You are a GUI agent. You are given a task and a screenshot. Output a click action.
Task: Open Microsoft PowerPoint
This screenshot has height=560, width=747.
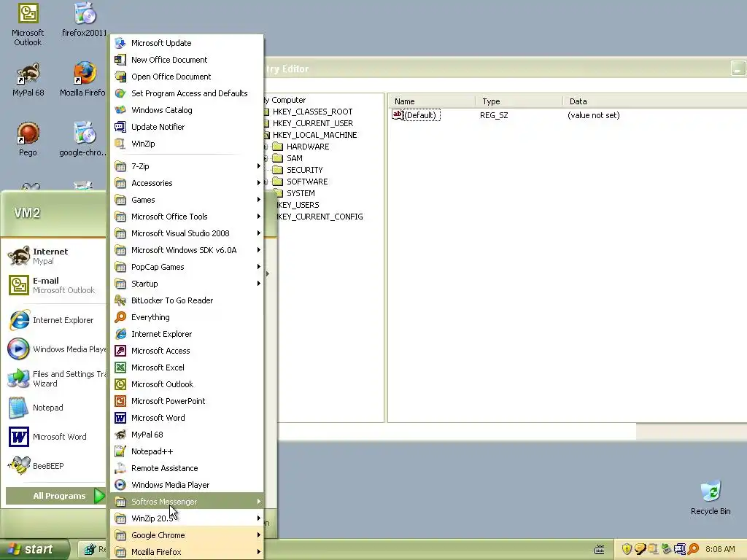[x=187, y=401]
